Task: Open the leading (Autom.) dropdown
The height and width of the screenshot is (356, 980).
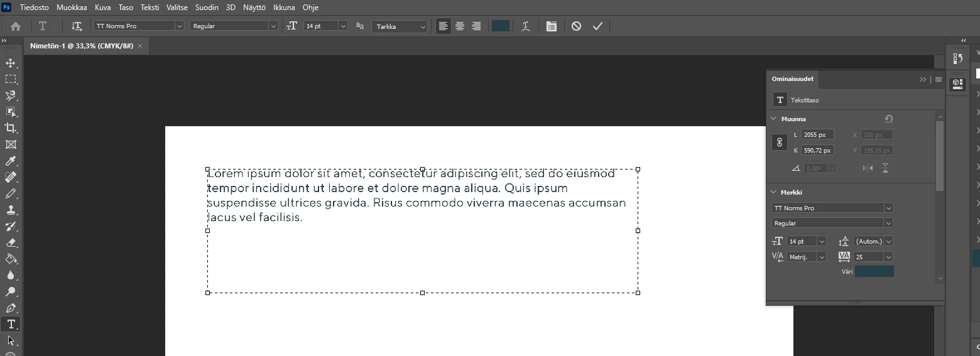Action: pyautogui.click(x=888, y=241)
